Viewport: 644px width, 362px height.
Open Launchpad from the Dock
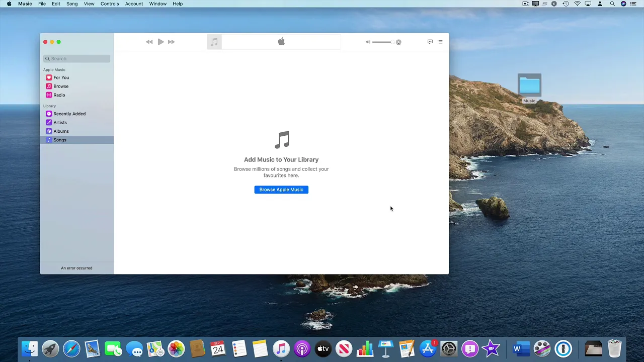(50, 348)
